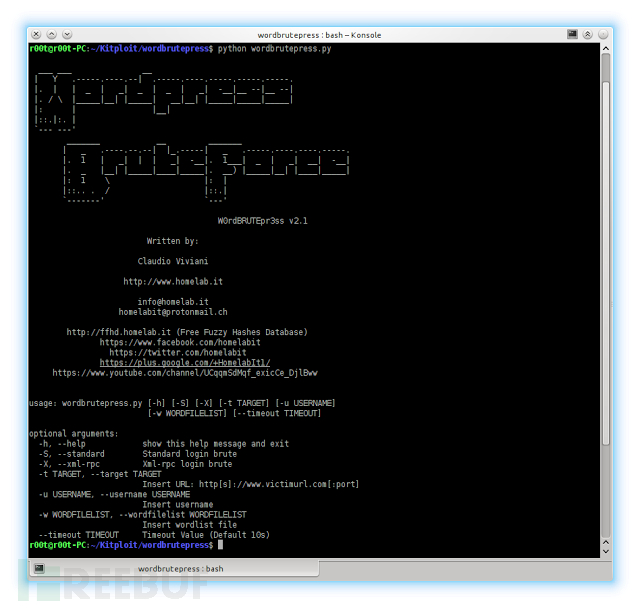
Task: Click the 'Insert URL: http[s]://www.victimurl.com[:port]' text
Action: [x=251, y=484]
